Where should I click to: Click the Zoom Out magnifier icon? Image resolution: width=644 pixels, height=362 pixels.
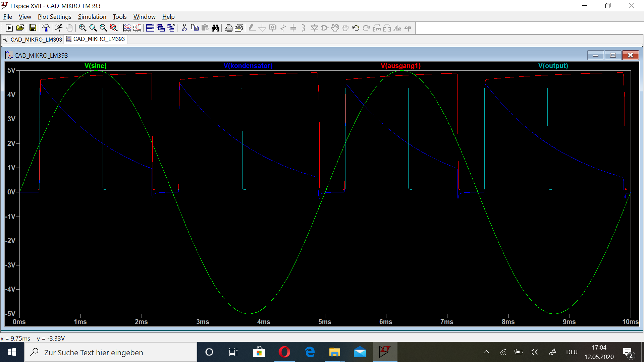[103, 28]
